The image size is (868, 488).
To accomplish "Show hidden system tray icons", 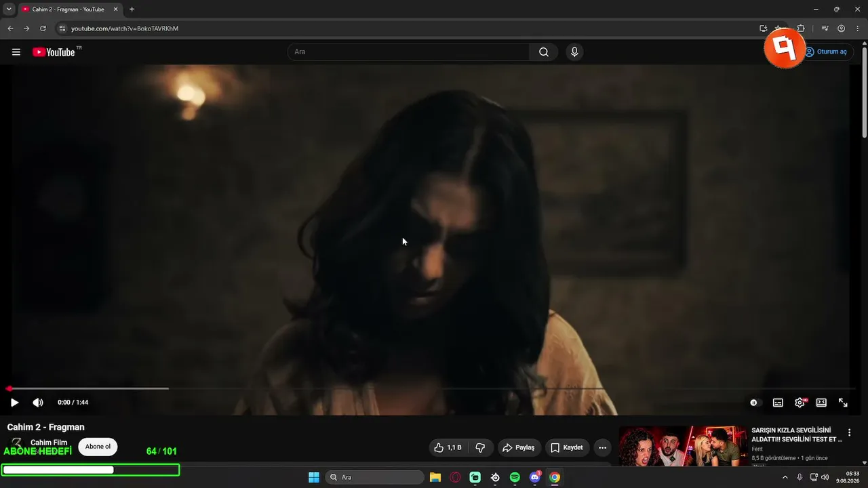I will (785, 477).
